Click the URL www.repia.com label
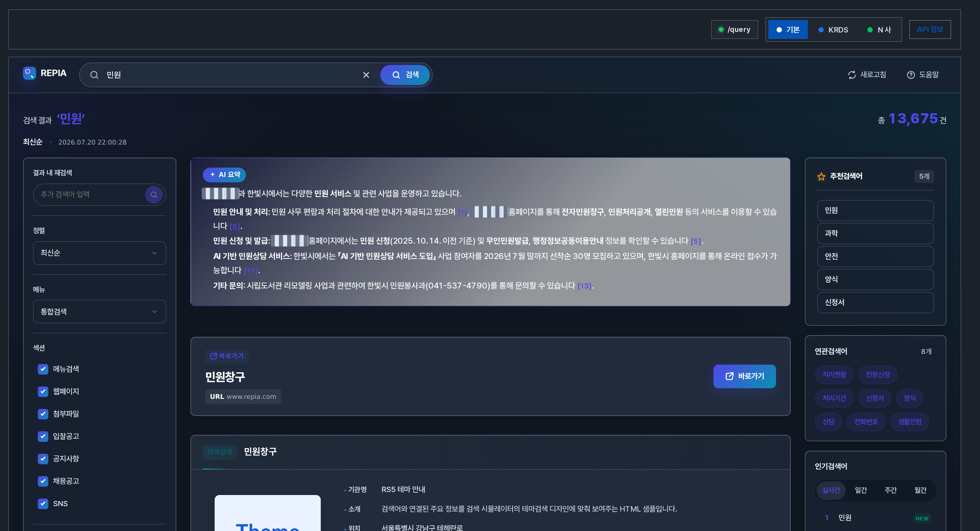The height and width of the screenshot is (531, 980). tap(243, 397)
